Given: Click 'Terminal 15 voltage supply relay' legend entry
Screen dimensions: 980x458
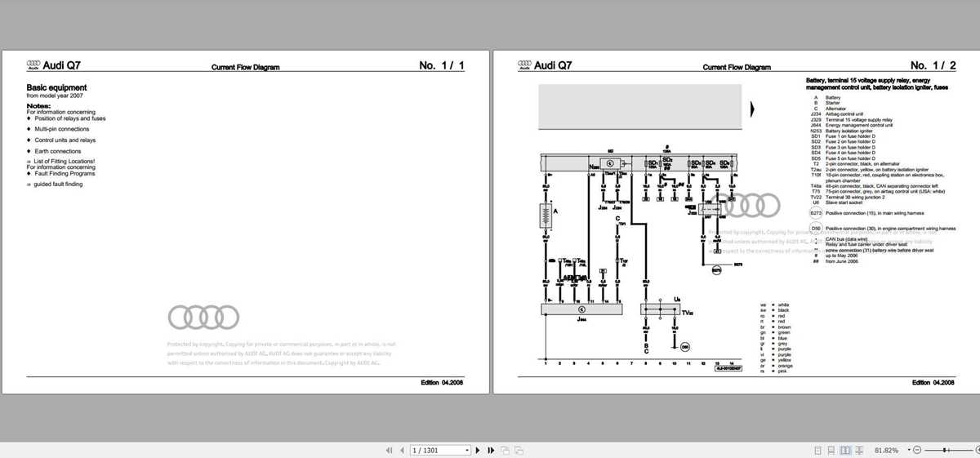Looking at the screenshot, I should [x=859, y=119].
